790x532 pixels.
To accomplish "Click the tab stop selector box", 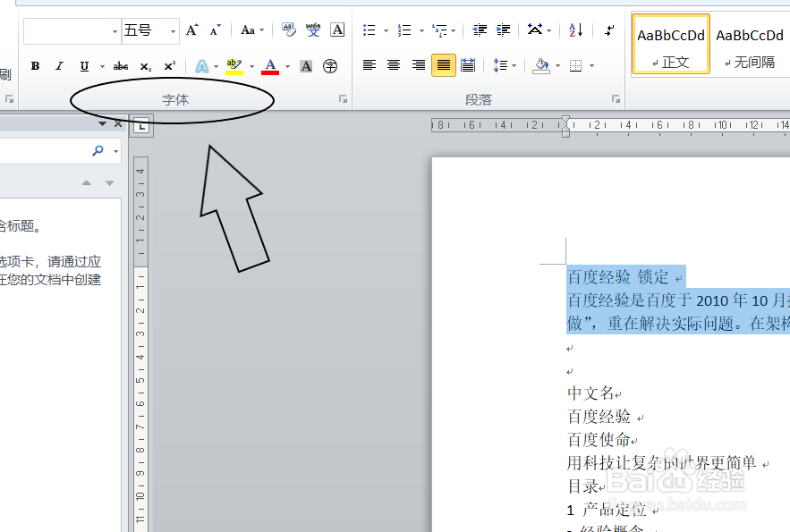I will point(141,126).
